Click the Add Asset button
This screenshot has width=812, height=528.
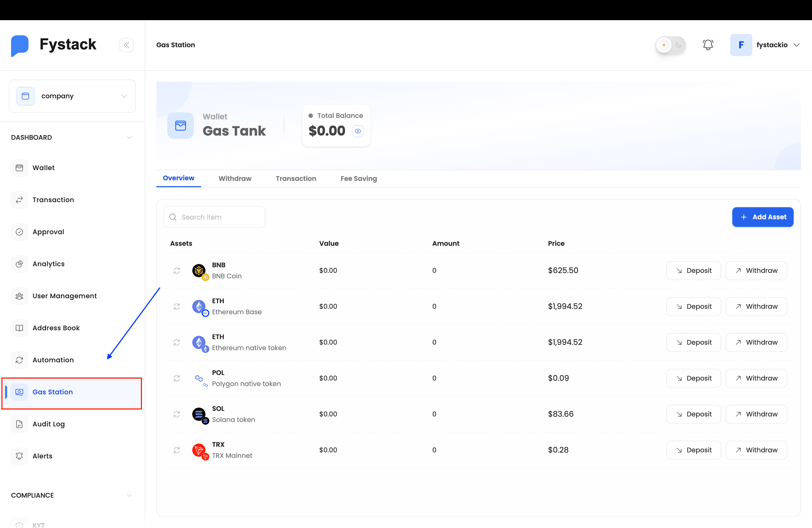pyautogui.click(x=763, y=217)
